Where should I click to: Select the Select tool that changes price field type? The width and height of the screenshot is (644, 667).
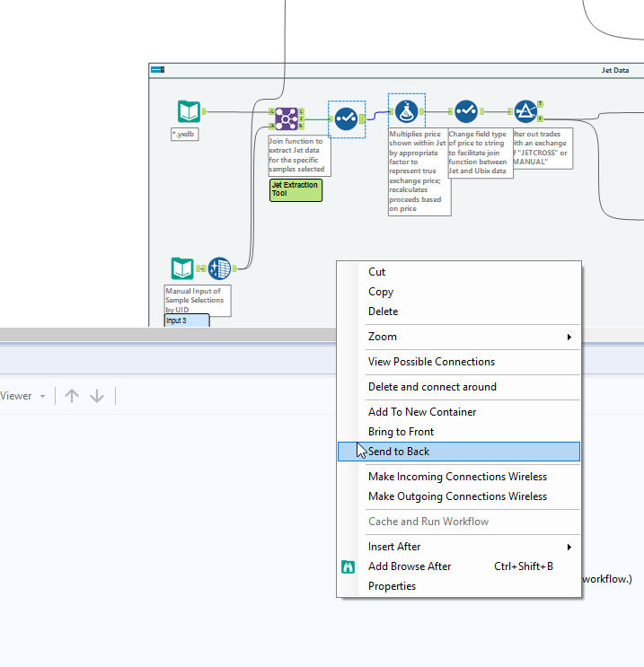[x=465, y=111]
